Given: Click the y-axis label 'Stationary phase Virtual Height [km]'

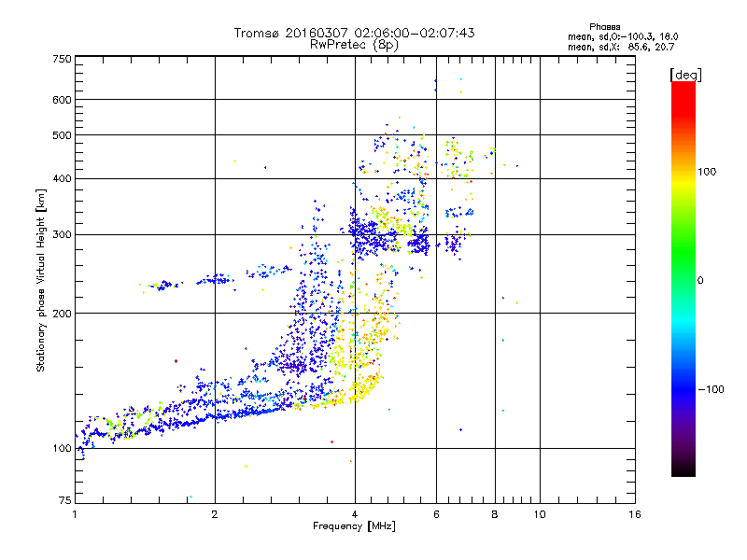Looking at the screenshot, I should click(40, 281).
